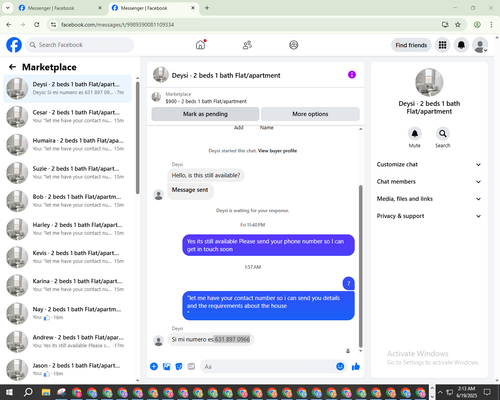Open Chrome menu three dots
500x400 pixels.
(x=491, y=25)
